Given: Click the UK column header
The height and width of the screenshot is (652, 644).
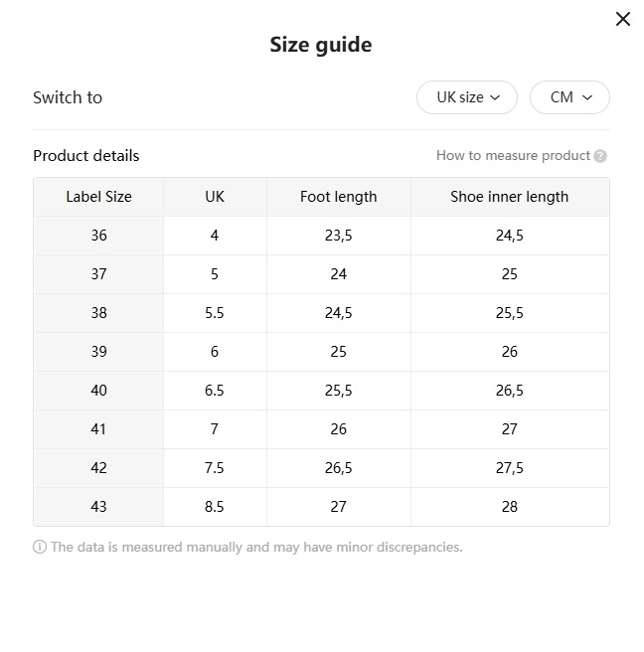Looking at the screenshot, I should [215, 197].
